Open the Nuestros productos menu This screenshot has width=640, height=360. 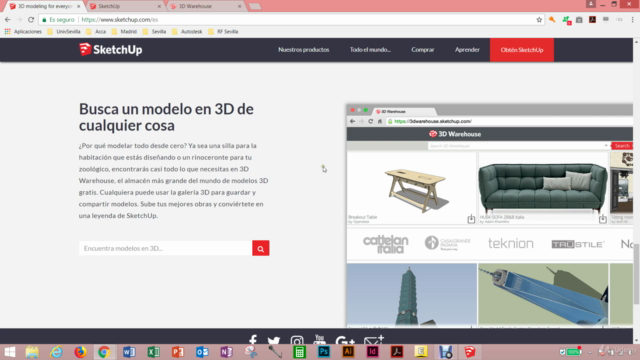(x=304, y=50)
